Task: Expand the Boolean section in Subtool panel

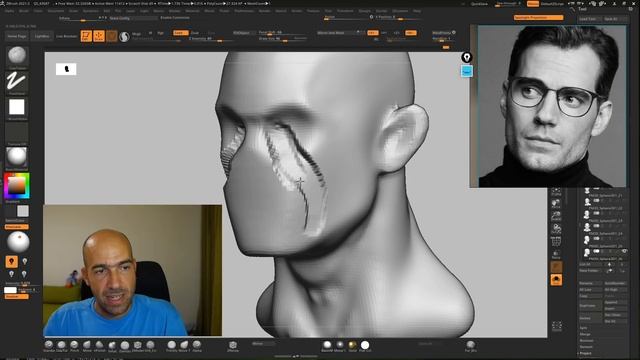Action: click(x=587, y=340)
